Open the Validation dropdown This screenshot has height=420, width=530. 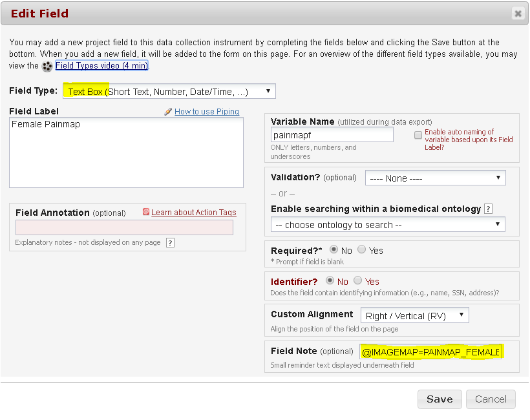coord(434,178)
